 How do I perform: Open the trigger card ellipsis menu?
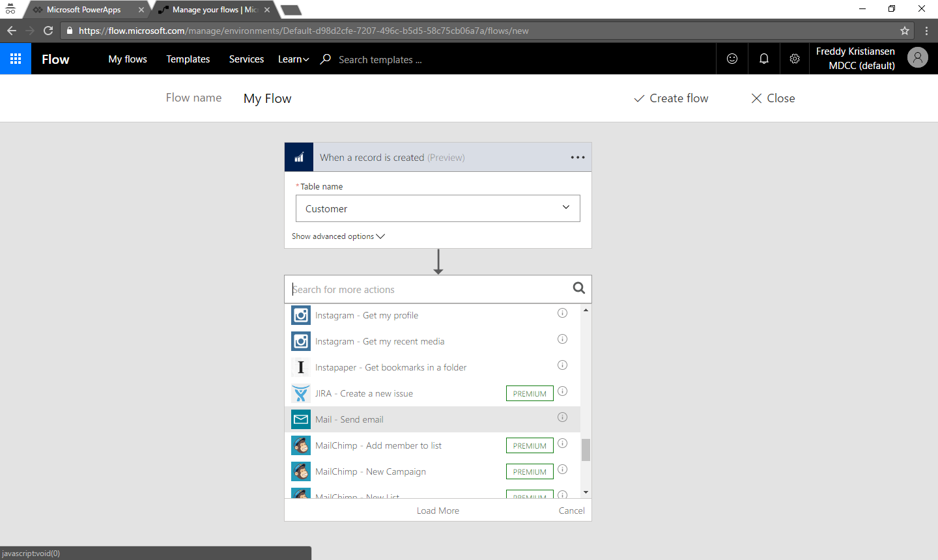577,158
